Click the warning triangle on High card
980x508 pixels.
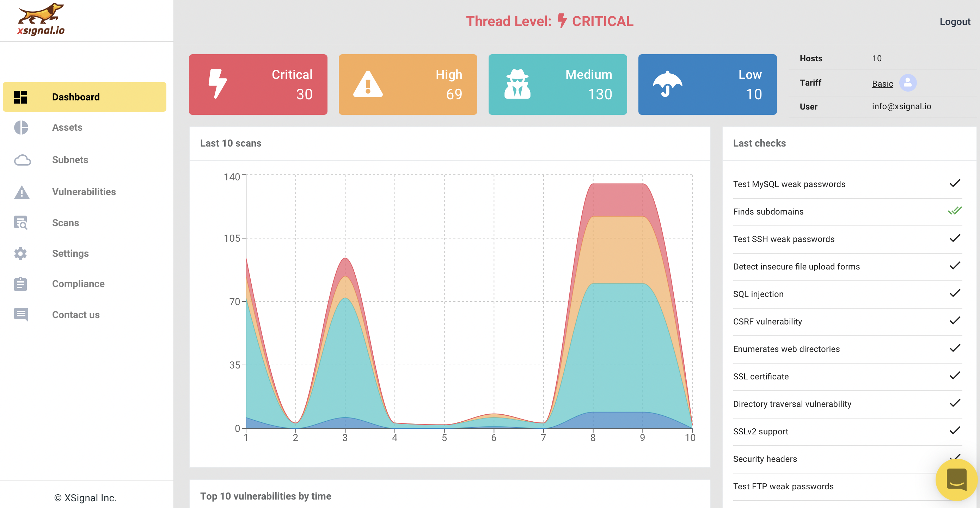(368, 84)
